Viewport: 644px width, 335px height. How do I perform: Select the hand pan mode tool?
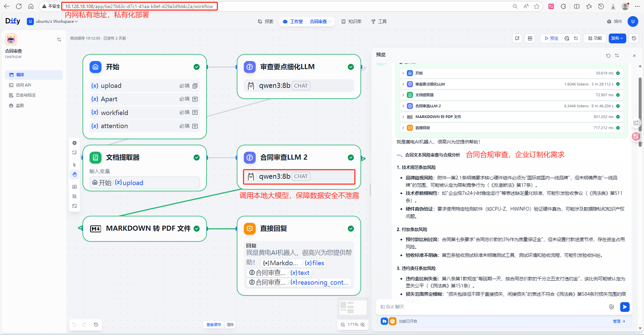coord(74,174)
